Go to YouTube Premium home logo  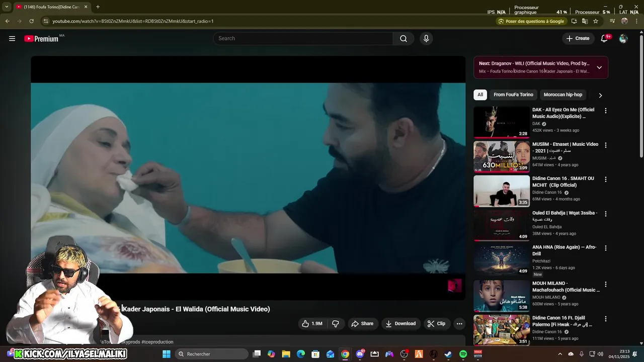coord(41,39)
